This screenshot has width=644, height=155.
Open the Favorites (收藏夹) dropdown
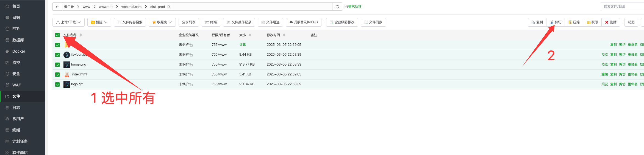click(162, 22)
